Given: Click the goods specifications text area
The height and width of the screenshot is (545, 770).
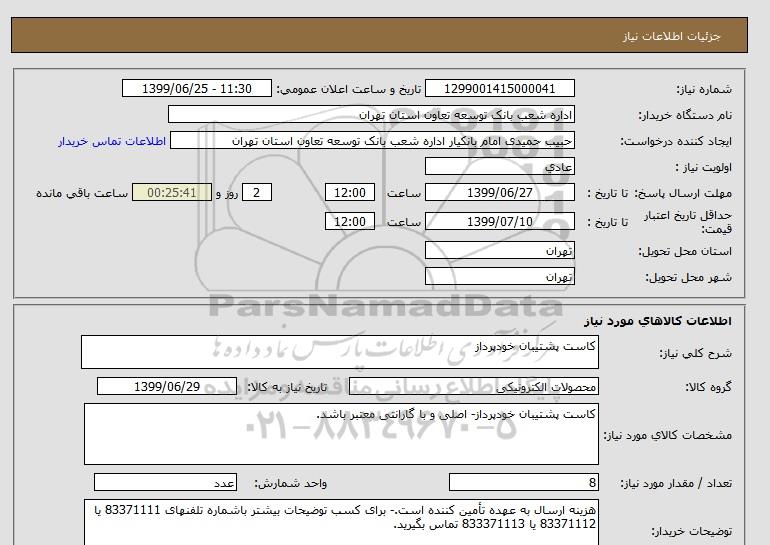Looking at the screenshot, I should tap(341, 434).
